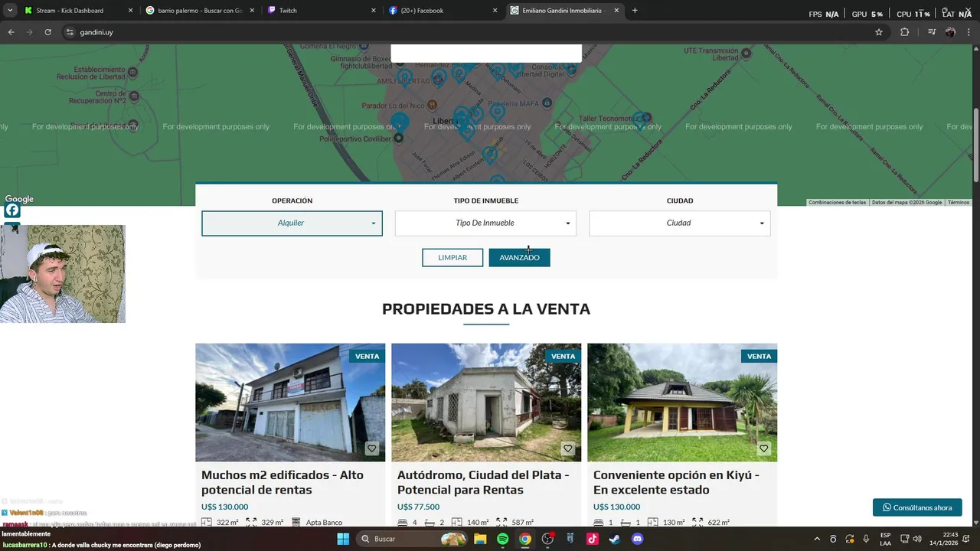The height and width of the screenshot is (551, 980).
Task: Click the Polideportivo Covisliber map marker
Action: 398,138
